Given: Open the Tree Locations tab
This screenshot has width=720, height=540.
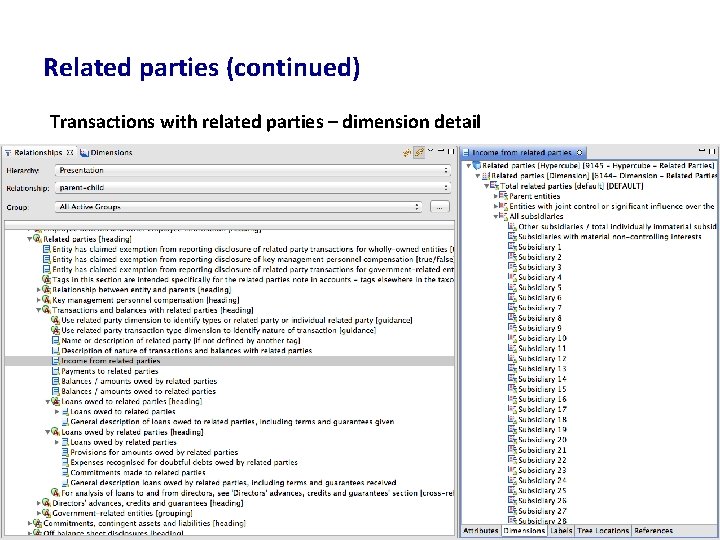Looking at the screenshot, I should pos(603,530).
